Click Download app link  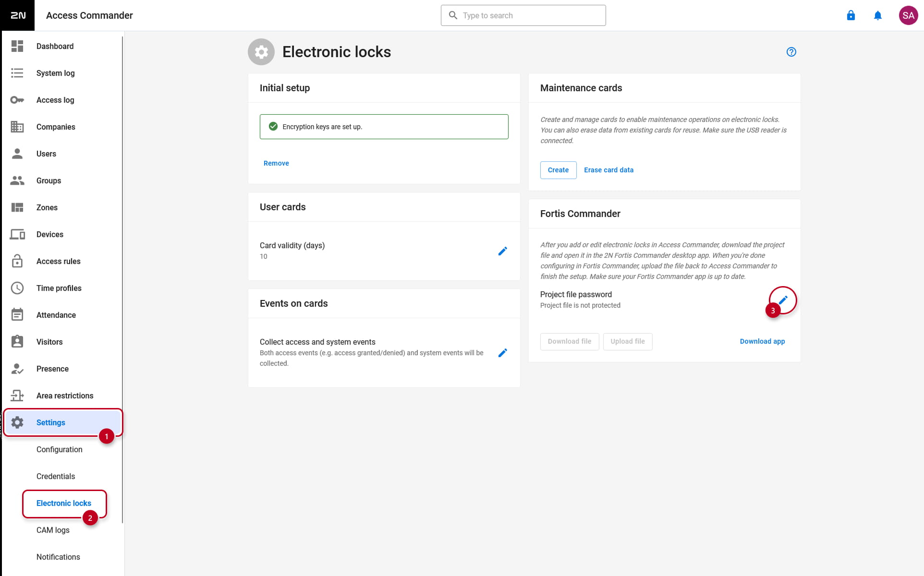[x=762, y=341]
